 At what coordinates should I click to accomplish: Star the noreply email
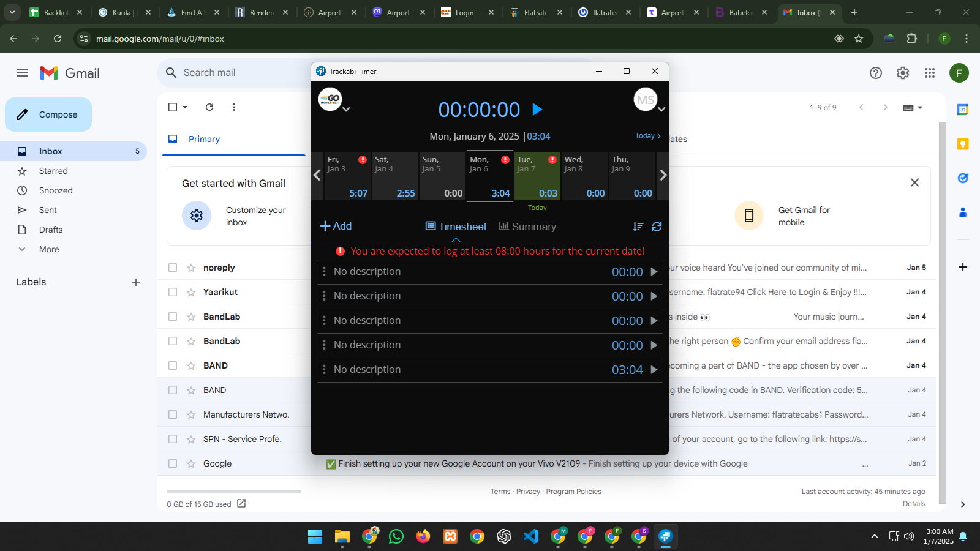coord(191,268)
